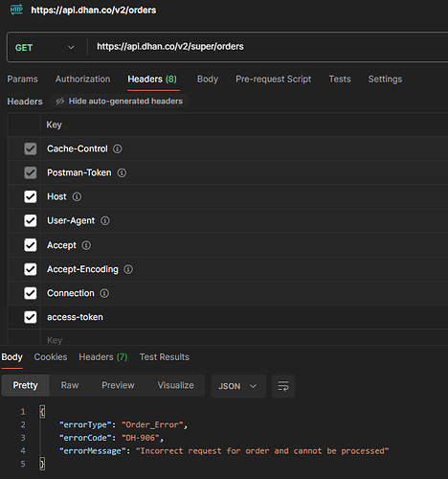Image resolution: width=448 pixels, height=479 pixels.
Task: Open the response Cookies tab
Action: [51, 357]
